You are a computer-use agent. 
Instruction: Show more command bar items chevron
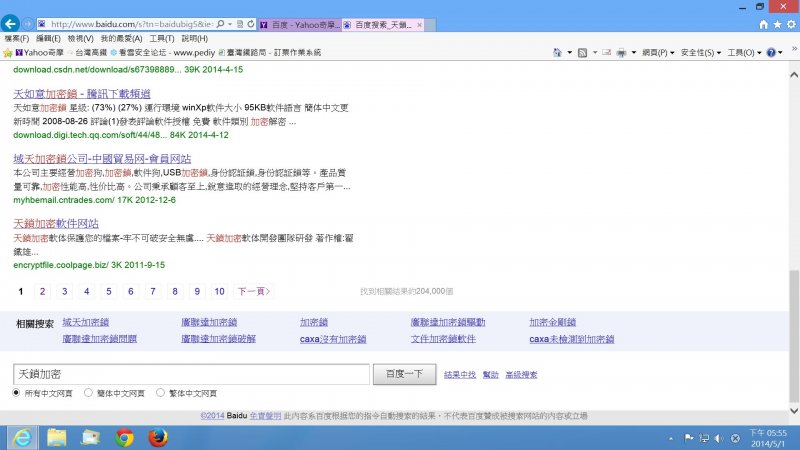pos(794,49)
